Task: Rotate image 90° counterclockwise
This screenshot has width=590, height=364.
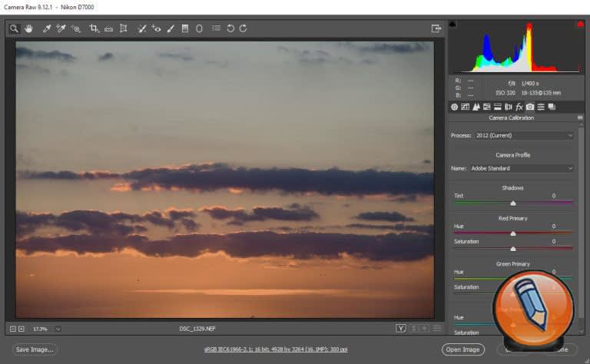Action: click(x=230, y=28)
